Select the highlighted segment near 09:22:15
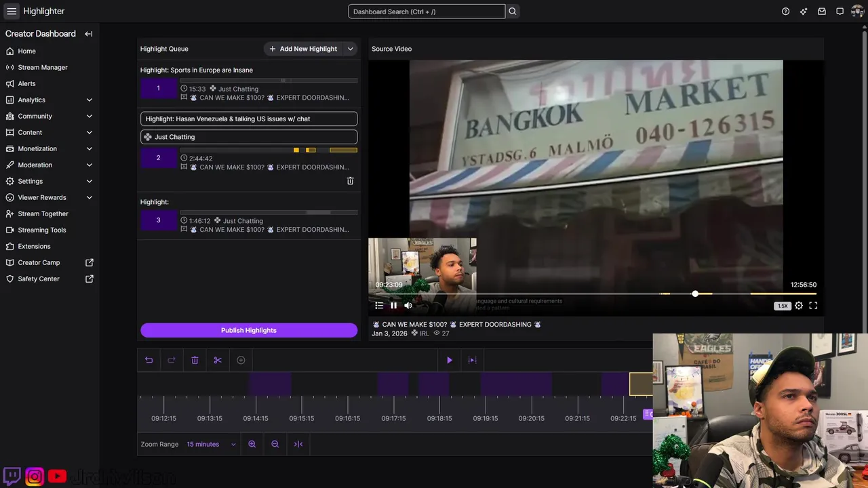The width and height of the screenshot is (868, 488). [x=641, y=384]
